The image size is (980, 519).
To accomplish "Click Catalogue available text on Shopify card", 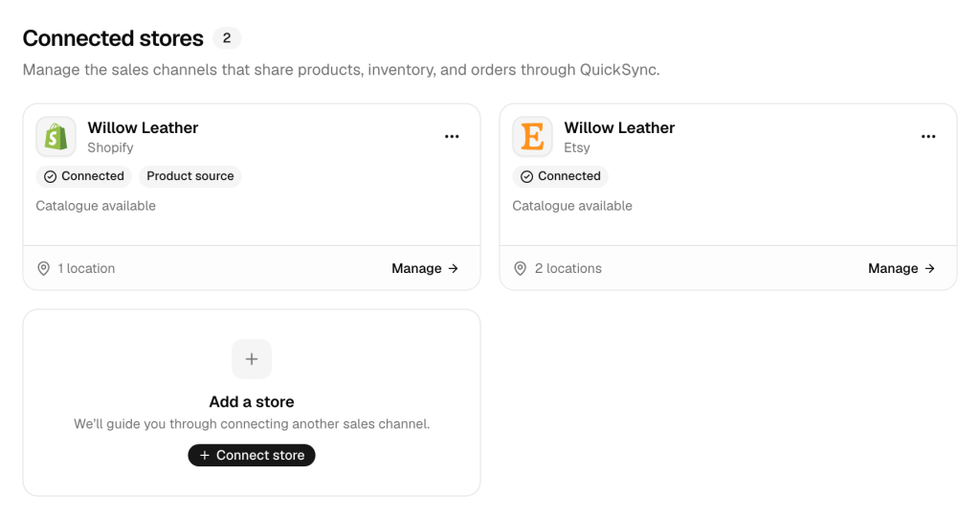I will point(96,206).
